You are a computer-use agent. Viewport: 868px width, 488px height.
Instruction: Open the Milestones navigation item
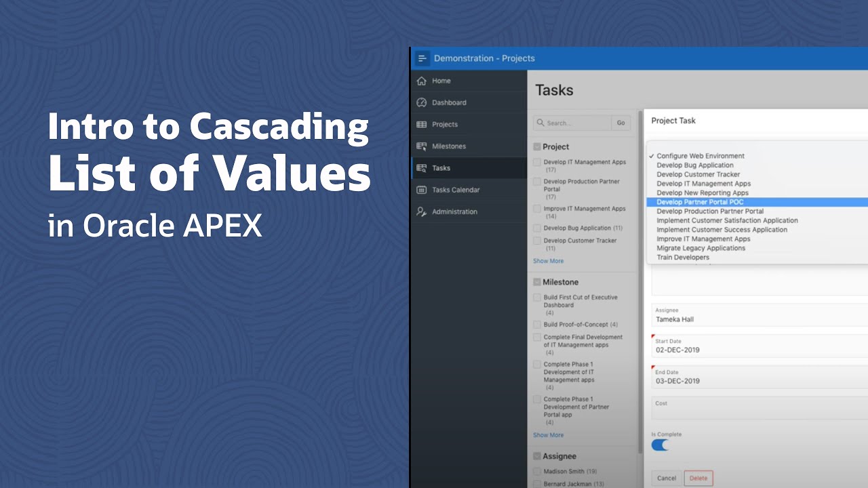(469, 146)
